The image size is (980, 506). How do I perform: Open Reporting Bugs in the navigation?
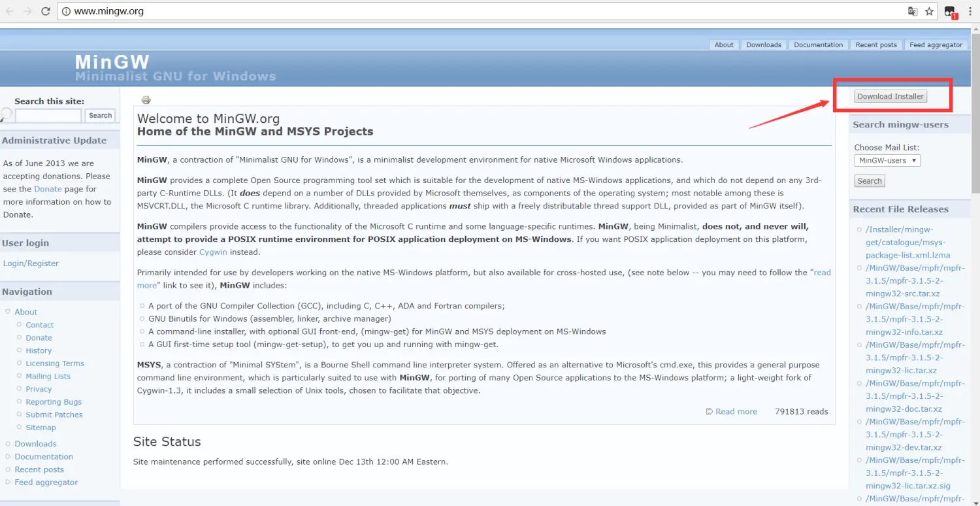pyautogui.click(x=54, y=402)
